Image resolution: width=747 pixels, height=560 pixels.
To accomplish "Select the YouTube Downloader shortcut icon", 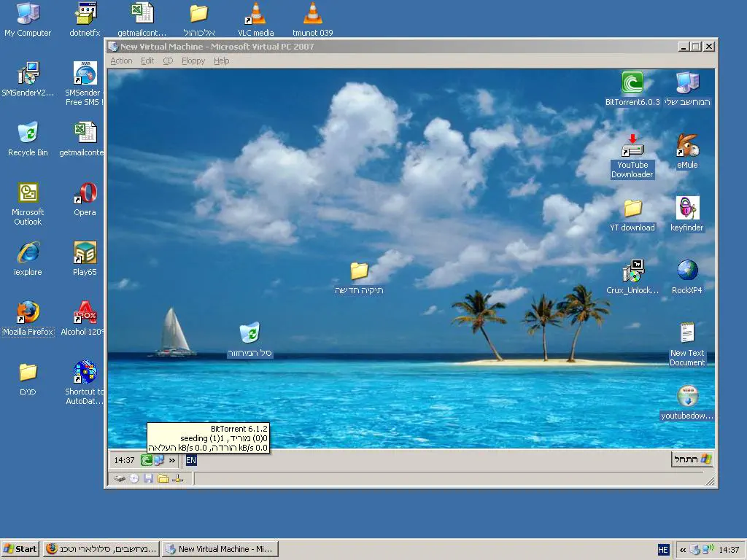I will (x=632, y=149).
